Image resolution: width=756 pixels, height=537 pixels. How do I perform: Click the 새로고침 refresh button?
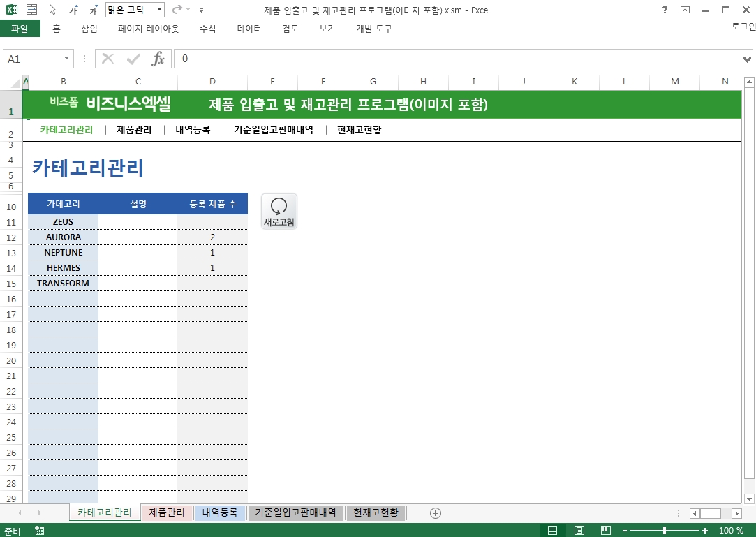(279, 212)
